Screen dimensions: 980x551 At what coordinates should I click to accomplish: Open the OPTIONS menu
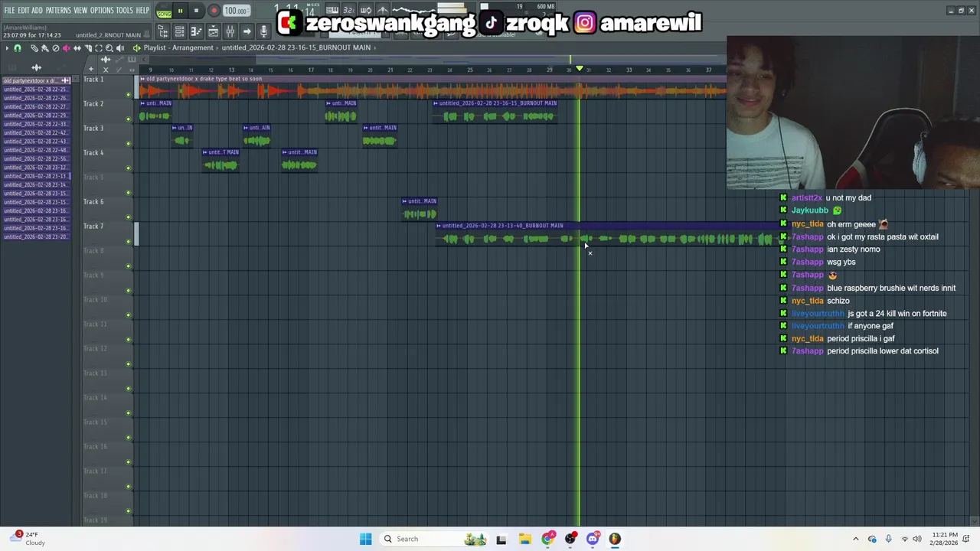(102, 10)
